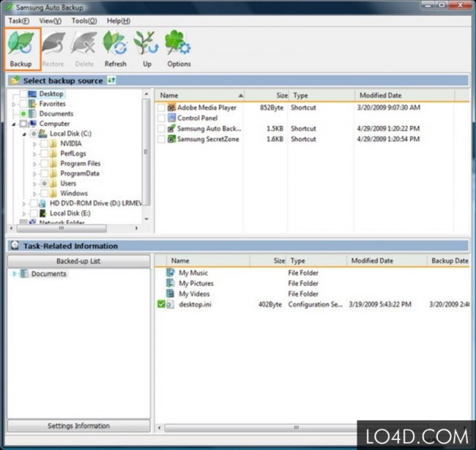This screenshot has width=476, height=450.
Task: Expand the Favorites tree node
Action: pyautogui.click(x=14, y=104)
